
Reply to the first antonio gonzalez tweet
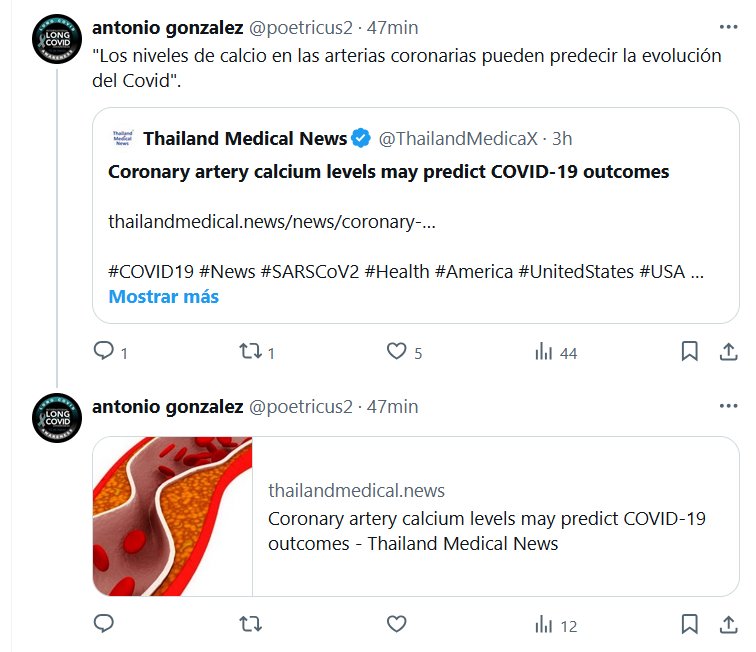pyautogui.click(x=104, y=352)
